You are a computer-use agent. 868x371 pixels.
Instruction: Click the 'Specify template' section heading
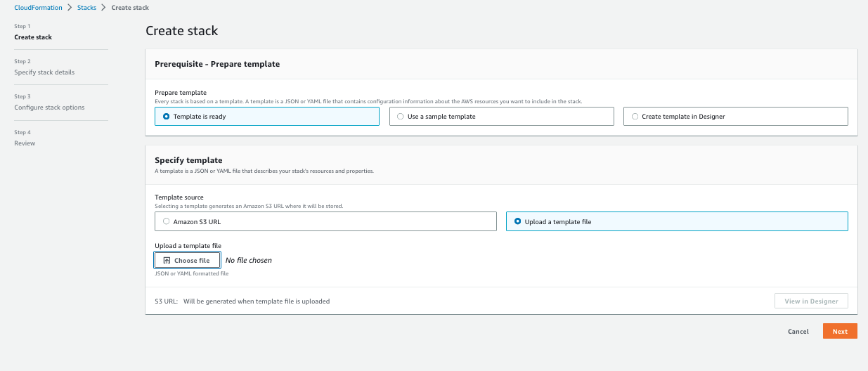pos(188,160)
